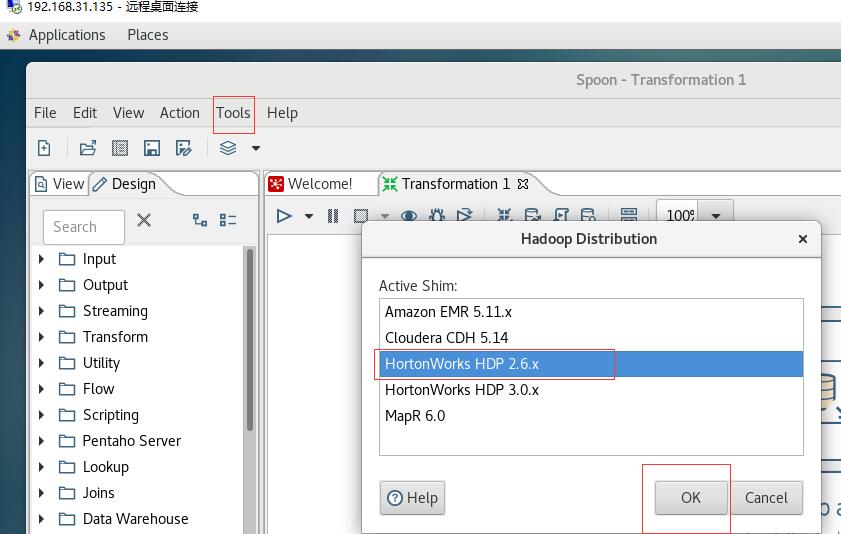Select the Joins folder
841x534 pixels.
click(98, 493)
